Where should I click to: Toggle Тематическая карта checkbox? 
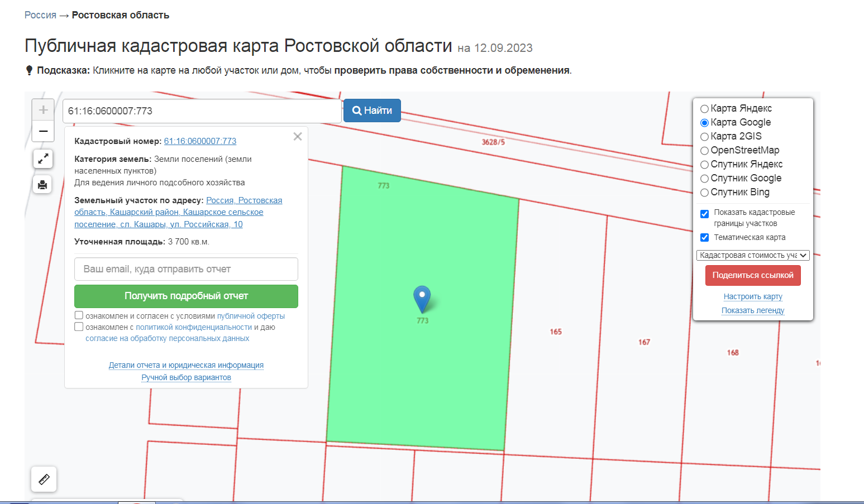coord(705,238)
